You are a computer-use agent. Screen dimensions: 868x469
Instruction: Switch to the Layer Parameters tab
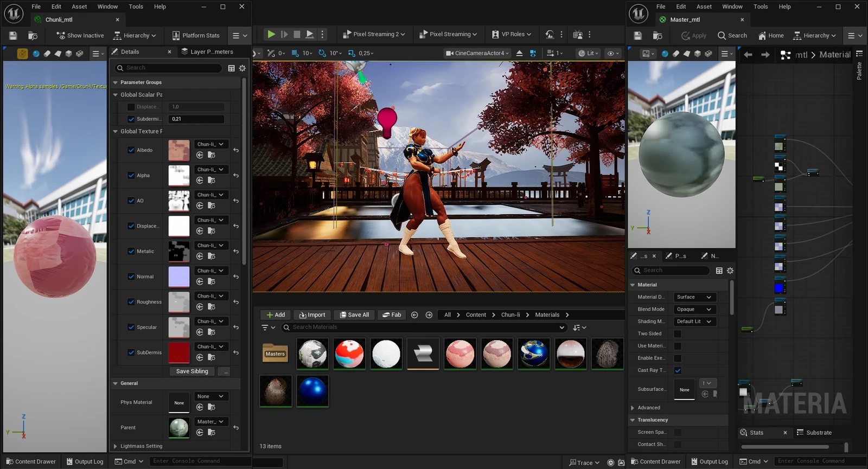207,52
